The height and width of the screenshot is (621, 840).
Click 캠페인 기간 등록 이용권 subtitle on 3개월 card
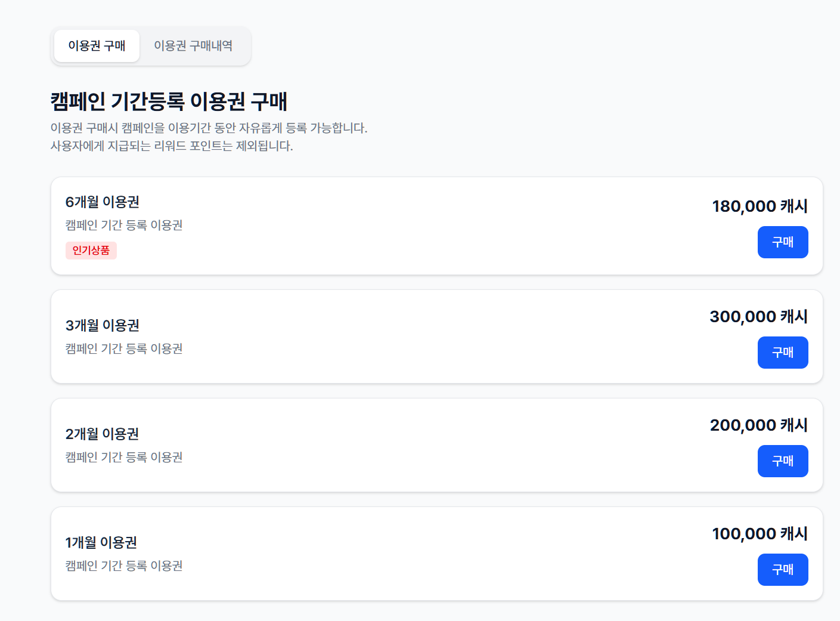124,348
